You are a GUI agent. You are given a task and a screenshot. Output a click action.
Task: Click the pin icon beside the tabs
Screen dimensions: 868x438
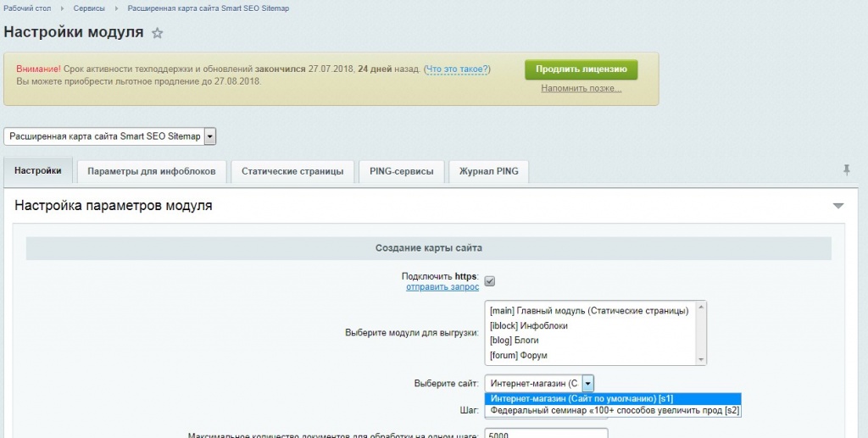tap(846, 170)
